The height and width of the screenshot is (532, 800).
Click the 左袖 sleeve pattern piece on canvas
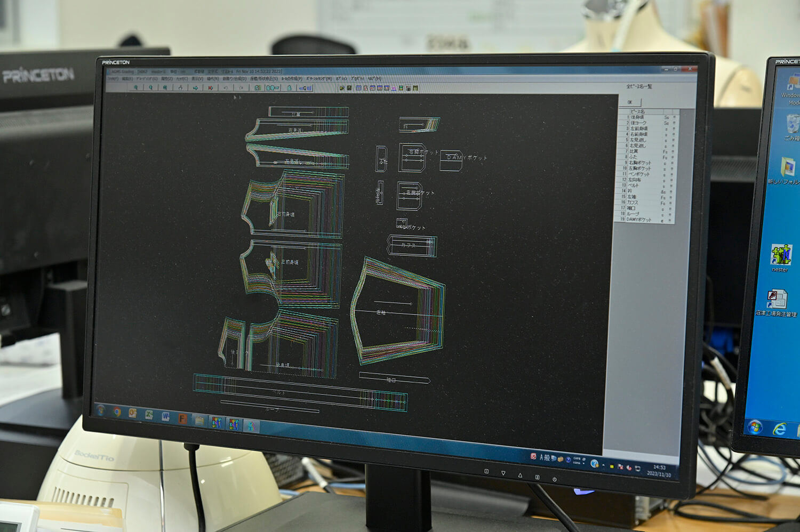tap(397, 312)
